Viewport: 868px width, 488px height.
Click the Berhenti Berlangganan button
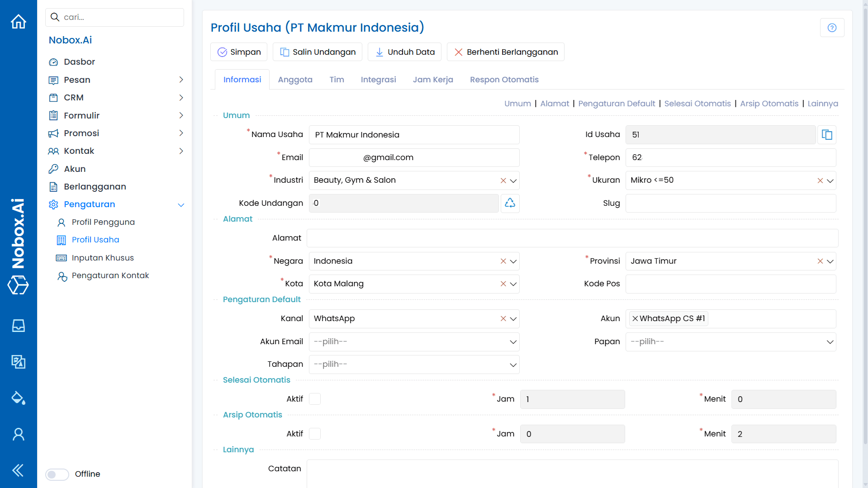point(505,52)
